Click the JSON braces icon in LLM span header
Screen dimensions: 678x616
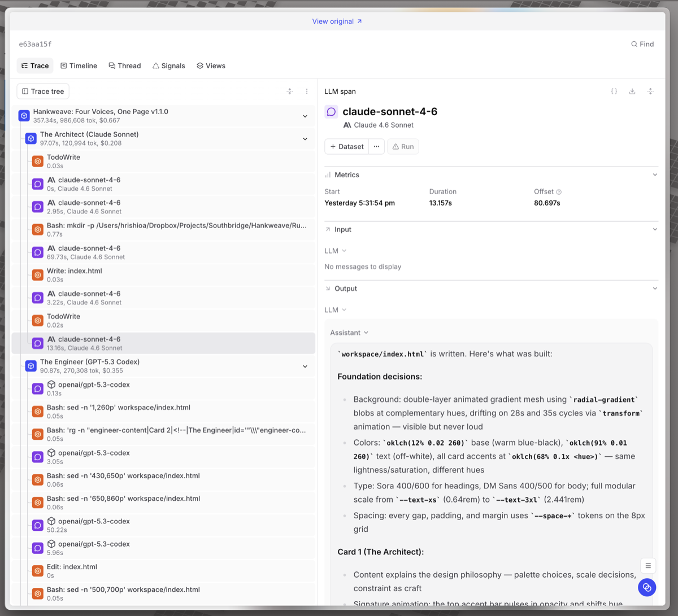point(614,91)
